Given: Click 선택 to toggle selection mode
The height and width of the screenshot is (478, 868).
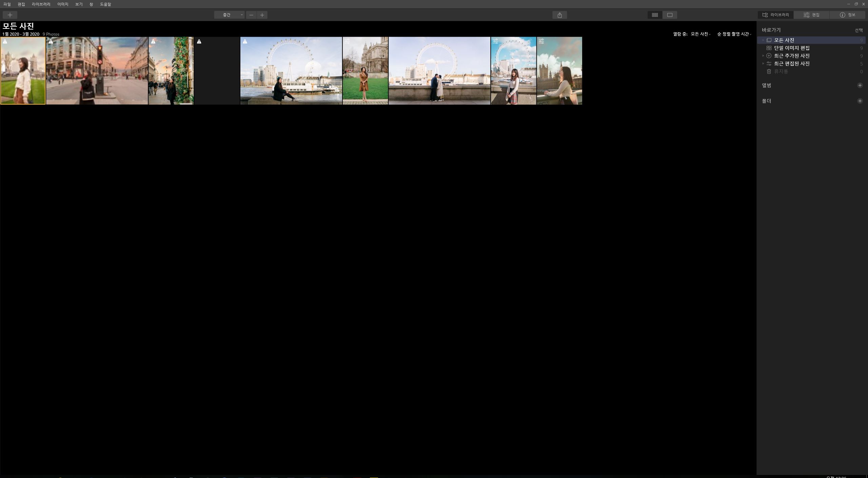Looking at the screenshot, I should pyautogui.click(x=859, y=30).
